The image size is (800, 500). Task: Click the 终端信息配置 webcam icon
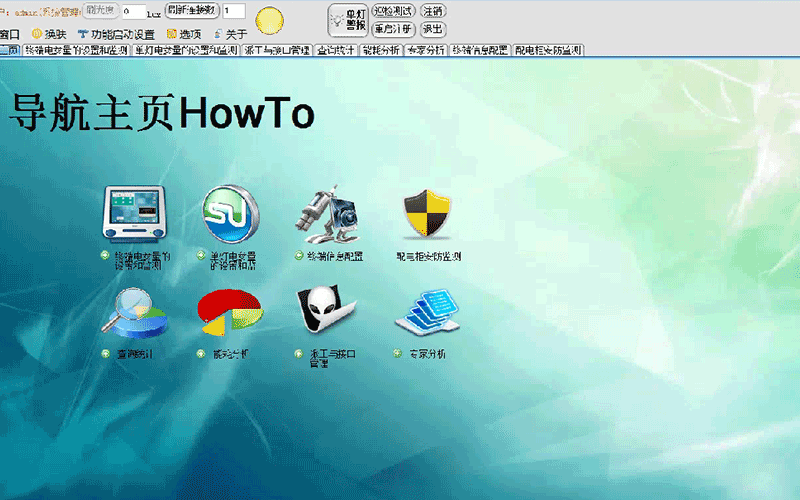pyautogui.click(x=332, y=215)
